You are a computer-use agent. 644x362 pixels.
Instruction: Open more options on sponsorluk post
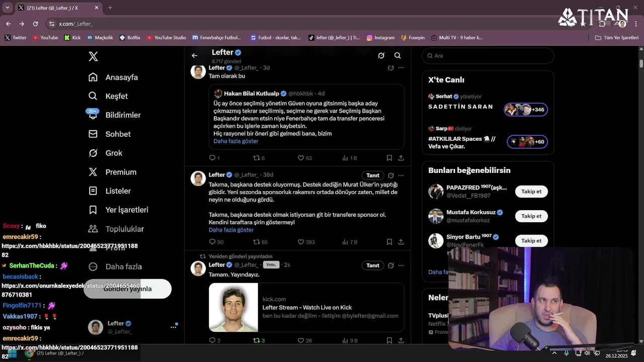point(401,175)
